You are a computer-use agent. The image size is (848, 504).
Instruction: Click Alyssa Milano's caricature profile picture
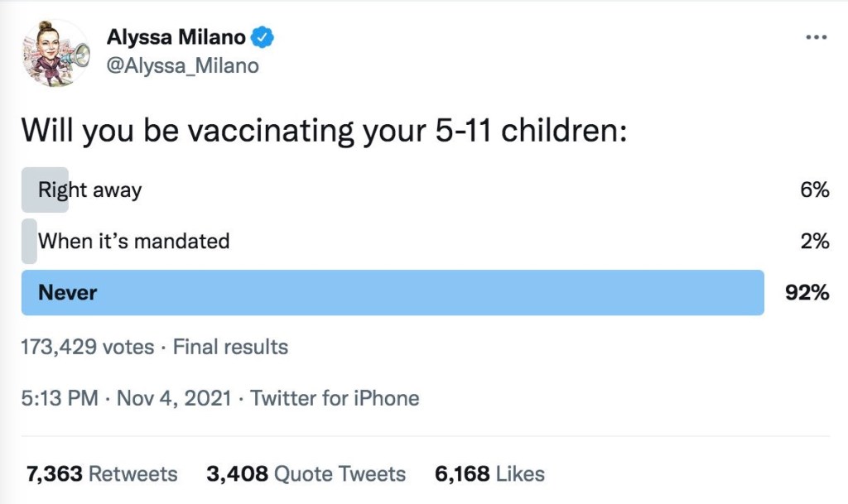coord(55,53)
